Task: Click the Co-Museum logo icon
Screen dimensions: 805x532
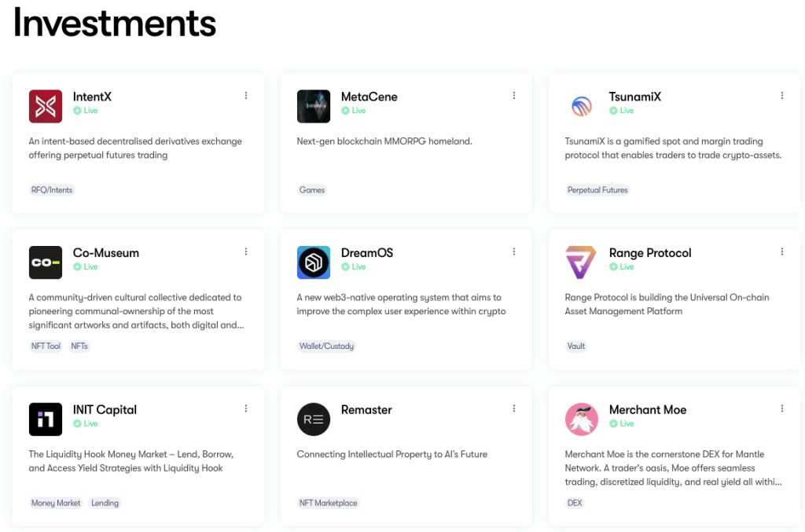Action: (x=45, y=262)
